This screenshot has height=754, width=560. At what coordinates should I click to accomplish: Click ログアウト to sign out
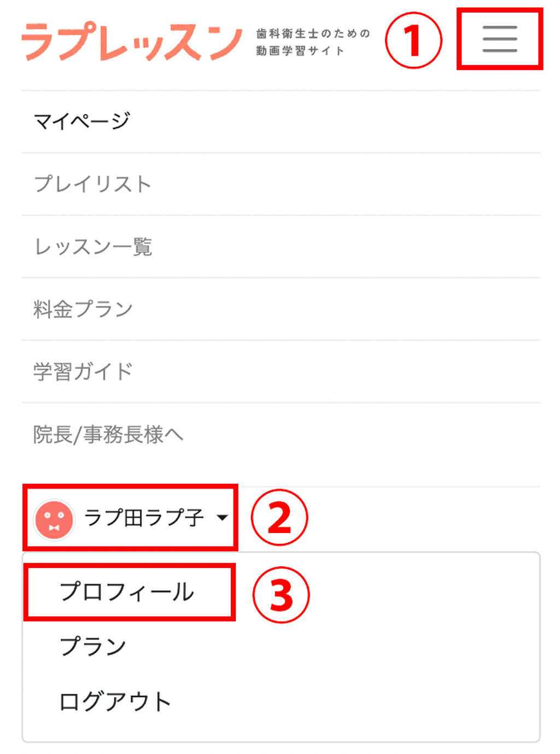[115, 701]
